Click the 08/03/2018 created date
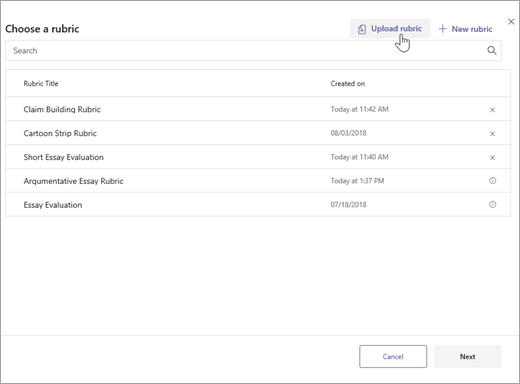 (348, 133)
